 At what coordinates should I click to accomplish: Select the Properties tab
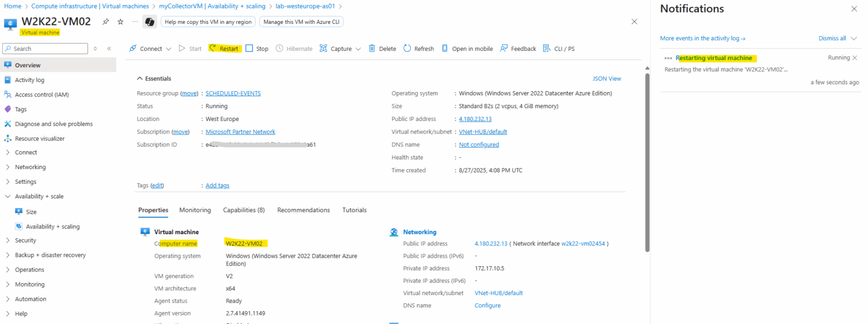click(153, 210)
